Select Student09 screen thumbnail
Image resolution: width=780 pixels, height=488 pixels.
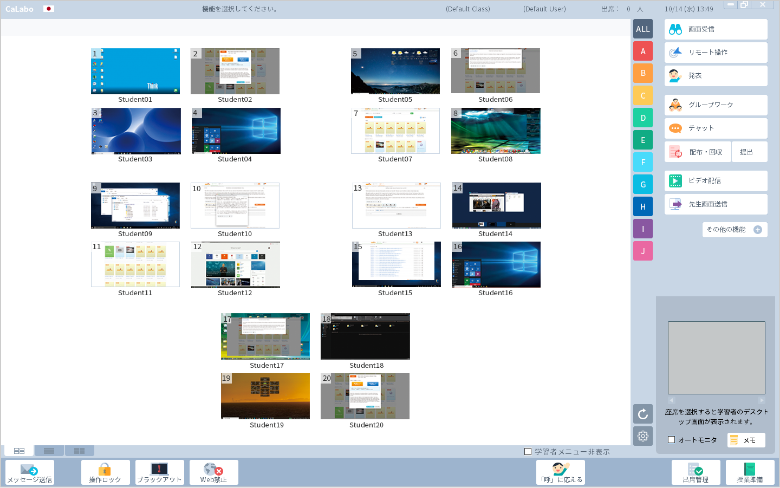[135, 205]
